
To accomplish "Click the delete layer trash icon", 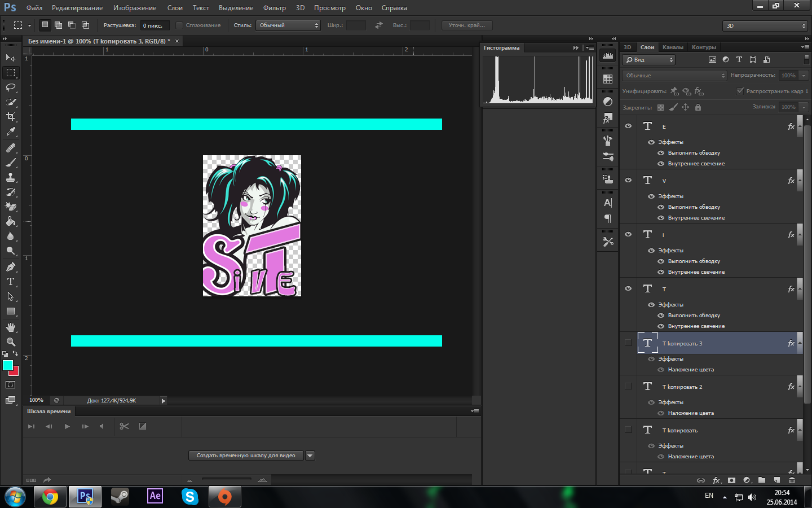I will point(792,480).
